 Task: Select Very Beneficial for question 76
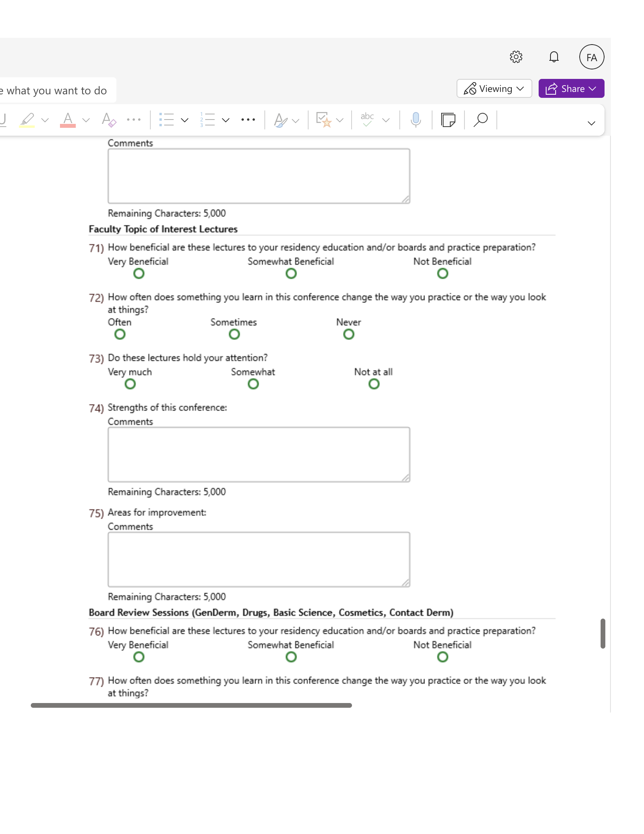point(139,656)
